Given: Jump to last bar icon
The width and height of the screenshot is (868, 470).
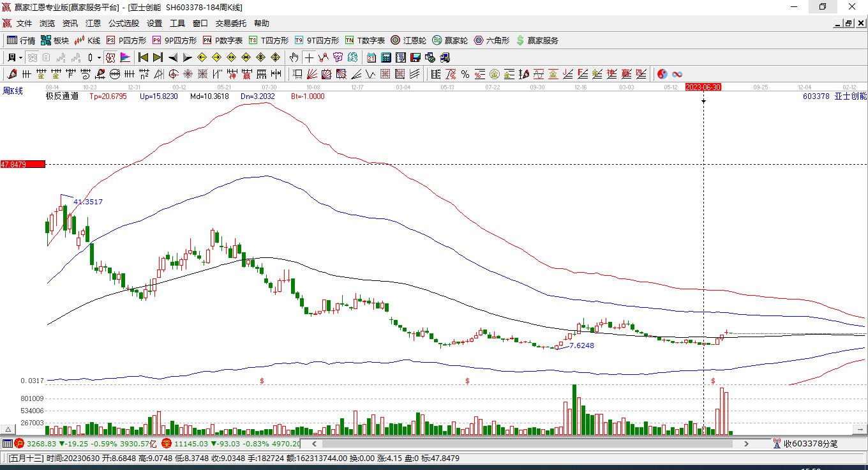Looking at the screenshot, I should point(158,57).
